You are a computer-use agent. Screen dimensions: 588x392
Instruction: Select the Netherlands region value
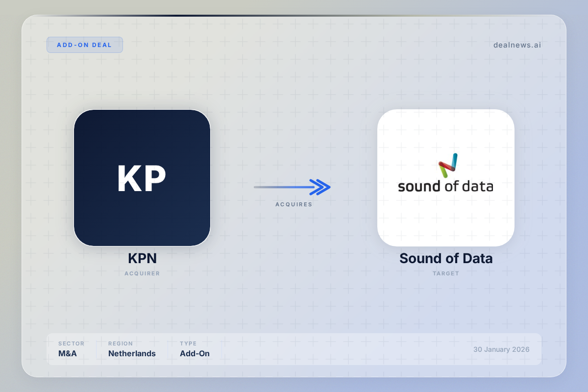pyautogui.click(x=132, y=353)
